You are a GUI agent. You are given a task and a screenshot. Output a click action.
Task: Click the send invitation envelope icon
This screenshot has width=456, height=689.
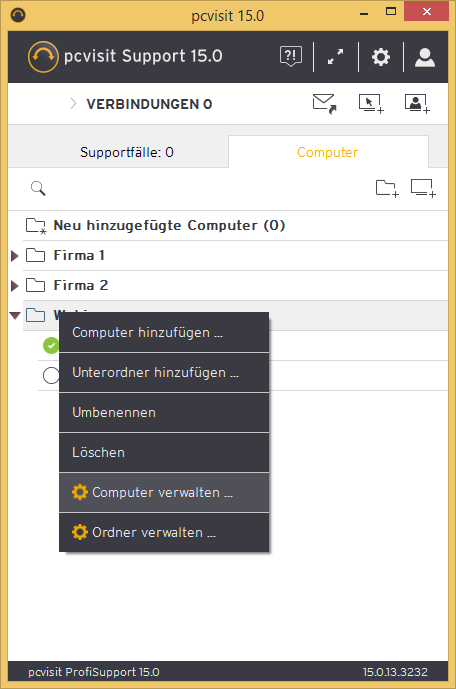coord(325,104)
